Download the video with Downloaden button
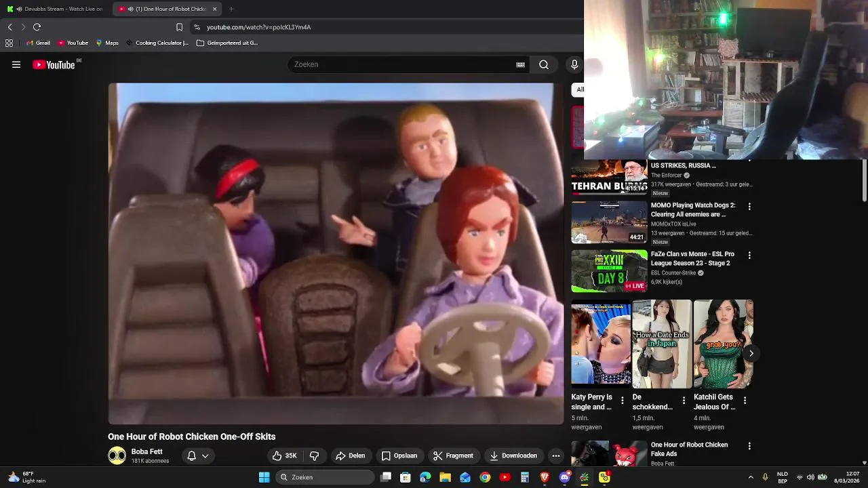The width and height of the screenshot is (868, 488). [513, 455]
